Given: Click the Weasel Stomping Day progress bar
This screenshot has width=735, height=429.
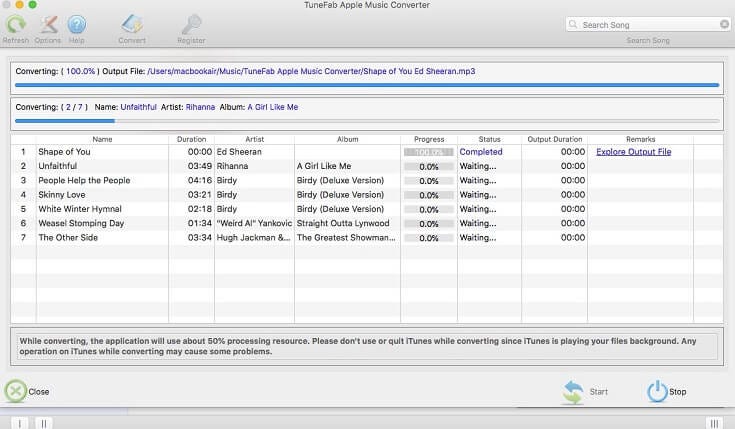Looking at the screenshot, I should point(428,224).
